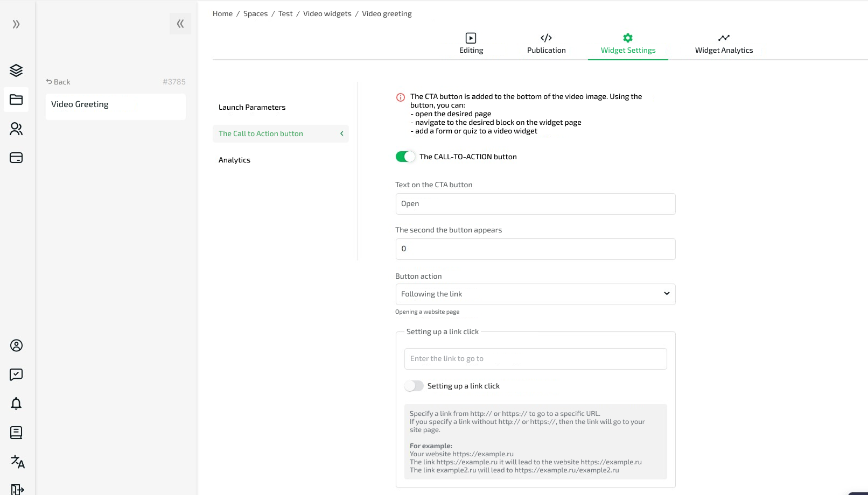Click the chat checkmark icon in sidebar
The image size is (868, 495).
click(16, 374)
